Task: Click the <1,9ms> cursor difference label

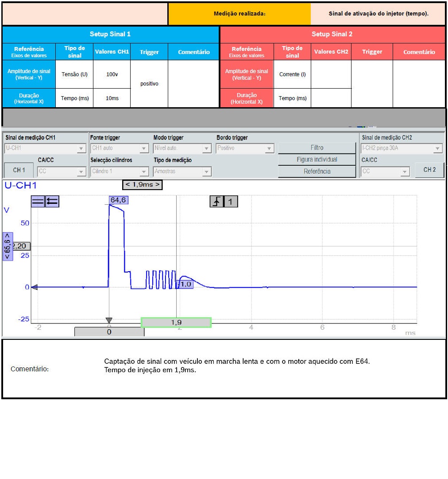Action: [143, 184]
